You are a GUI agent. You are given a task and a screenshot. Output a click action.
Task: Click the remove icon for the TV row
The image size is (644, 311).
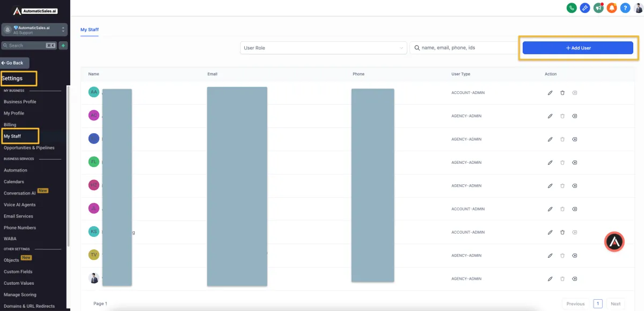click(x=574, y=255)
